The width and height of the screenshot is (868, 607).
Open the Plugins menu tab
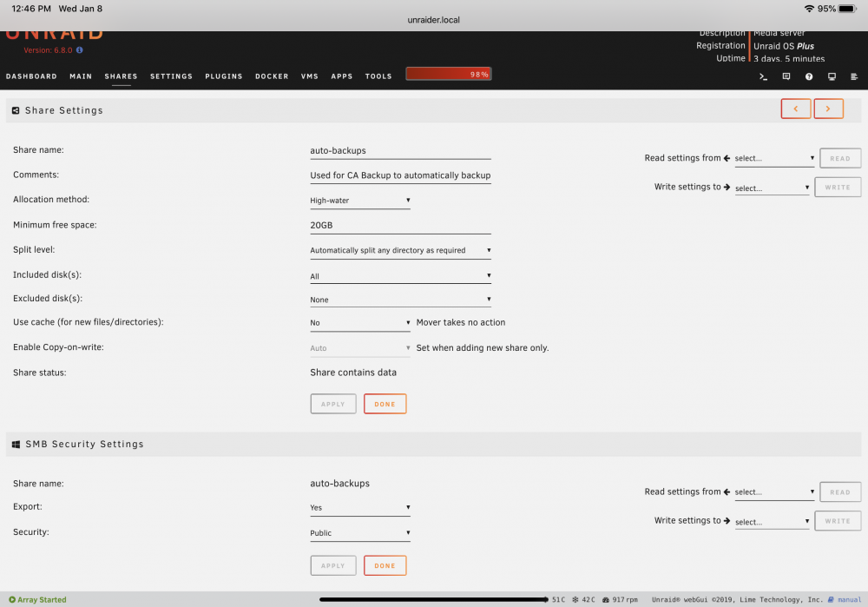[224, 76]
